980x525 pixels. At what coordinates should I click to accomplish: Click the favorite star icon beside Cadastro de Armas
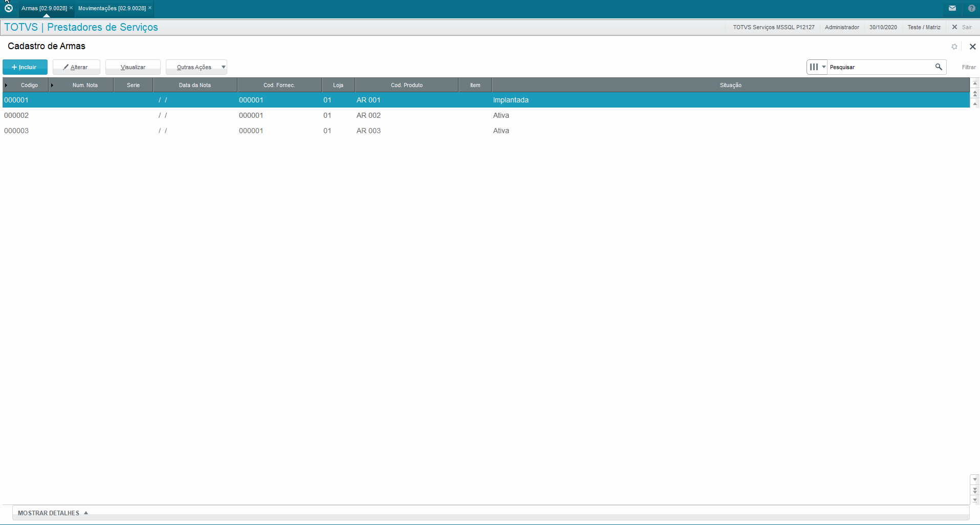click(x=954, y=47)
